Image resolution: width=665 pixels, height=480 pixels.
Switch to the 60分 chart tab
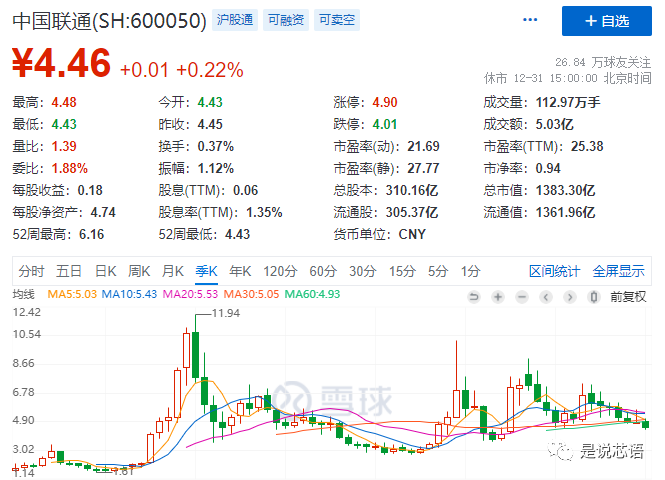click(x=323, y=271)
